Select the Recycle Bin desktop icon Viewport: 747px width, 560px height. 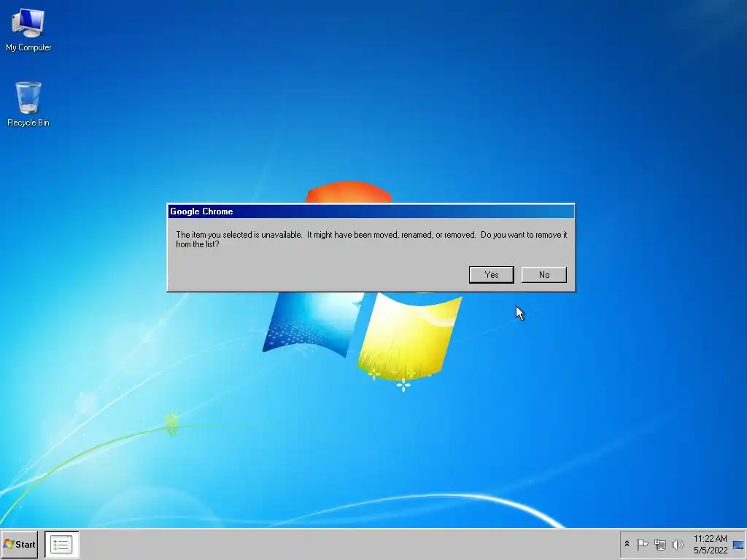coord(28,104)
